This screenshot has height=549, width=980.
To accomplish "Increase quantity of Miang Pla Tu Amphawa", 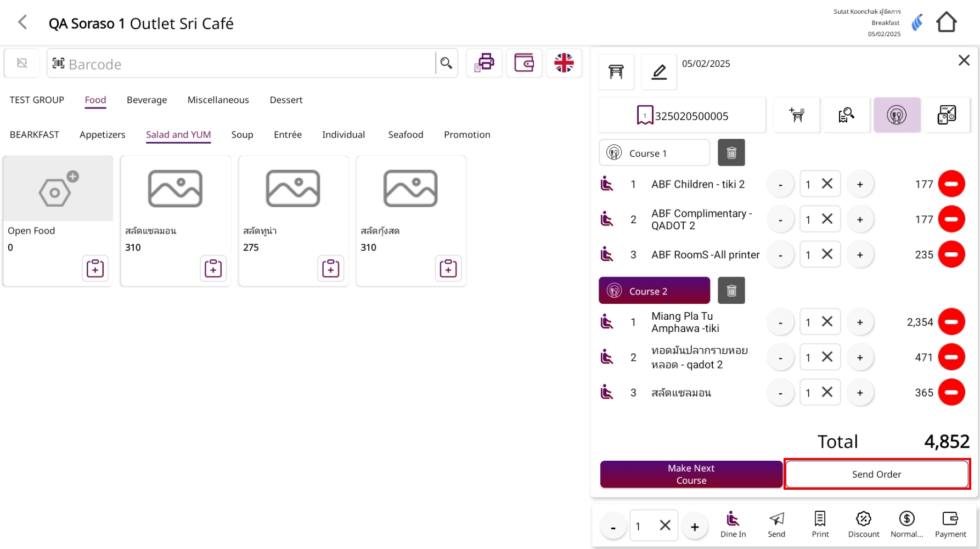I will [860, 322].
